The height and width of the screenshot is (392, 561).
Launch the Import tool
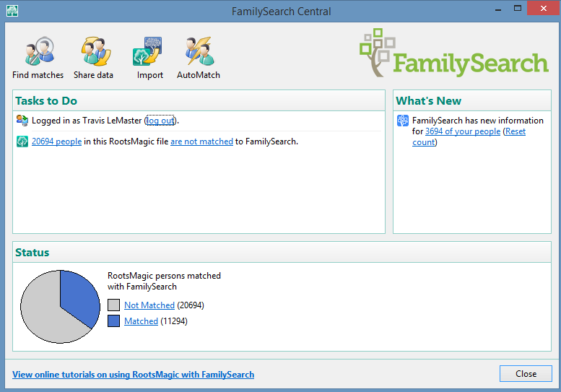pos(149,58)
